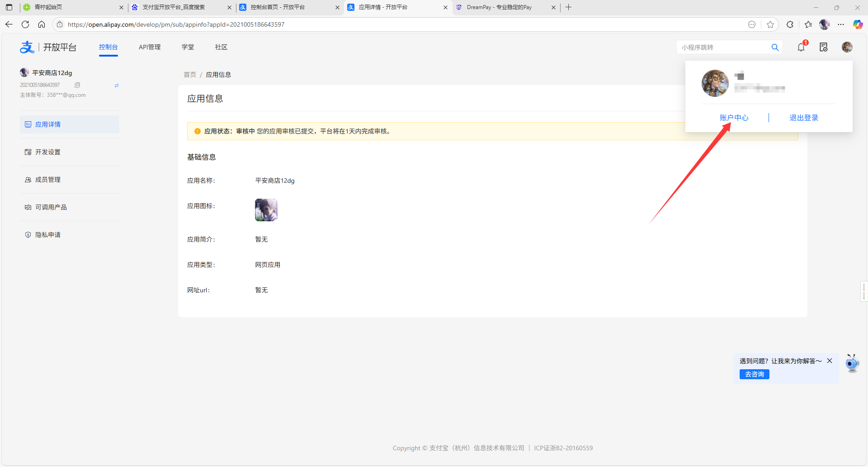868x467 pixels.
Task: Open 可调用产品 sidebar item
Action: pyautogui.click(x=51, y=207)
